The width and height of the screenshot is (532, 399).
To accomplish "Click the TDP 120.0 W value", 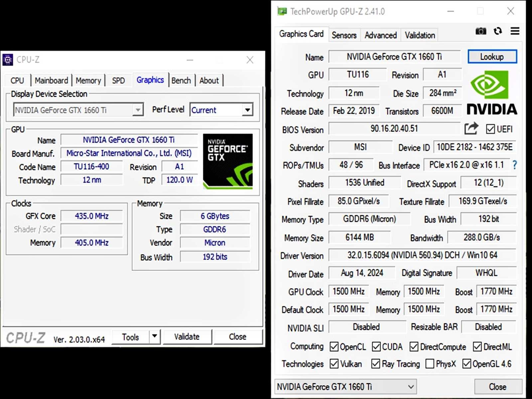I will coord(180,180).
